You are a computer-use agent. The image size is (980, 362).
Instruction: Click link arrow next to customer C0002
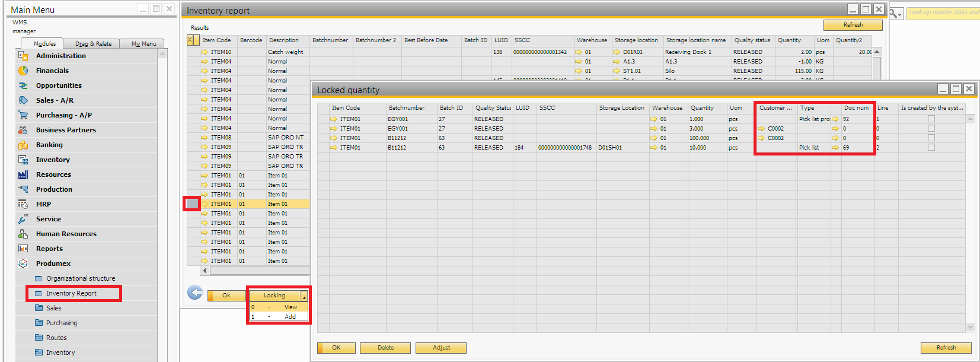[x=761, y=129]
